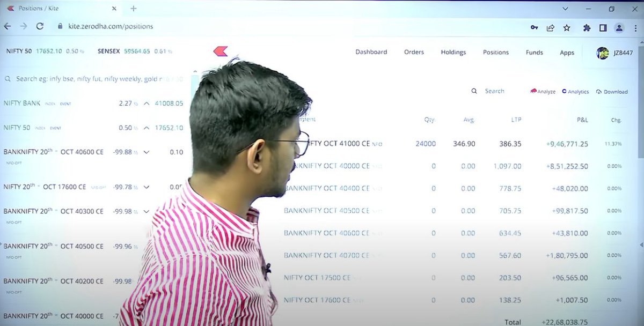Sort positions by Avg column

pos(469,120)
